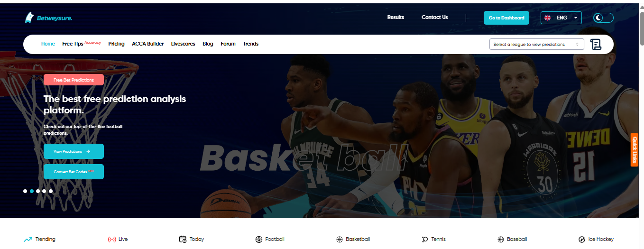Go to the Home menu item
644x249 pixels.
point(48,44)
